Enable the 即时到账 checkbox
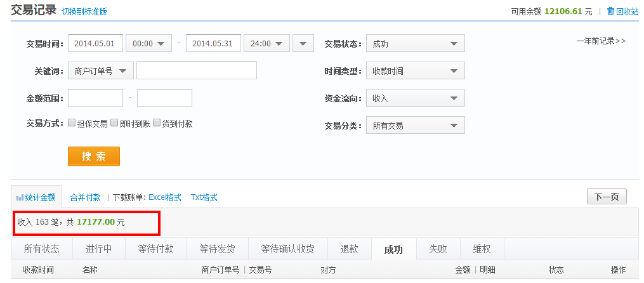This screenshot has width=644, height=283. pos(114,123)
